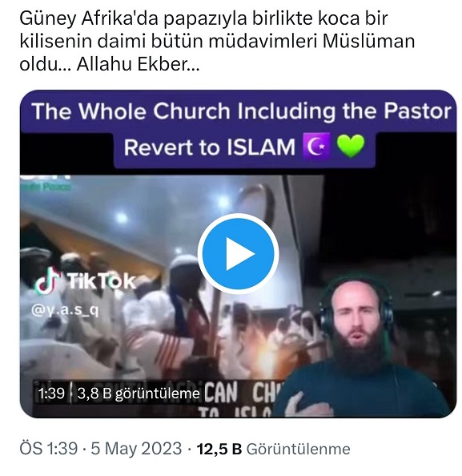This screenshot has width=462, height=476.
Task: Click the 1:39 video duration label
Action: [51, 393]
